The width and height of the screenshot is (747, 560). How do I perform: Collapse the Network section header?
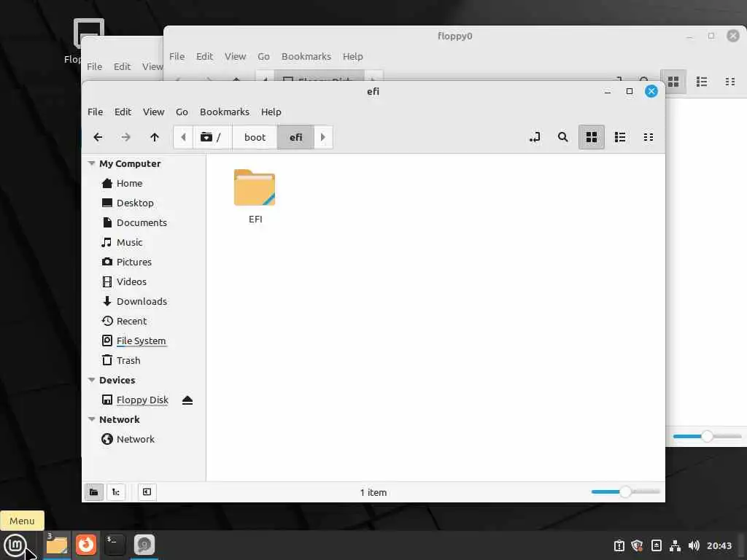click(91, 419)
